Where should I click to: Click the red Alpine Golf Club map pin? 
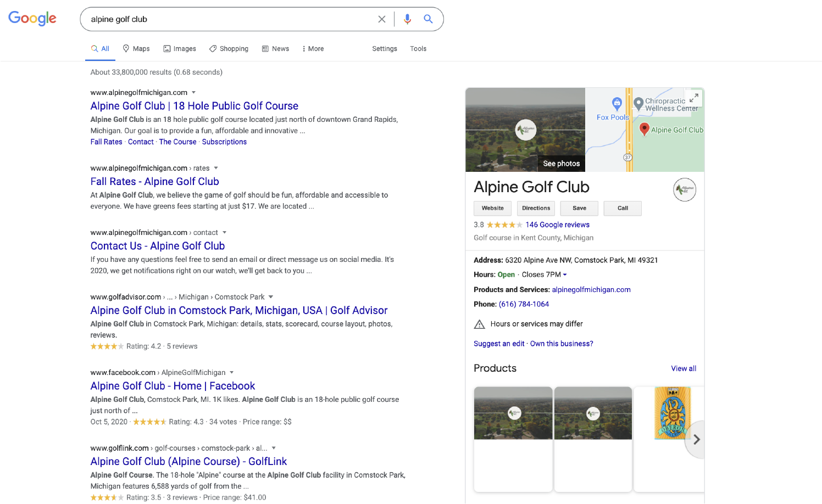[x=645, y=130]
